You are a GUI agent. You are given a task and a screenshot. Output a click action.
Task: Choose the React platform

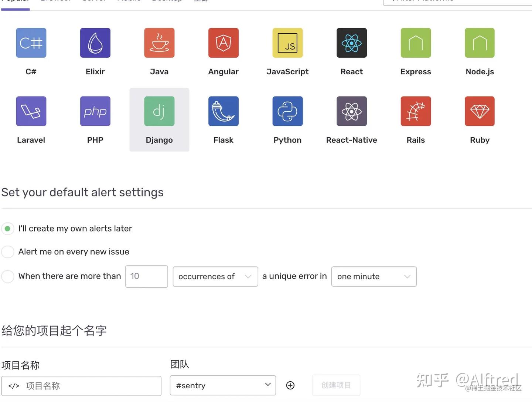351,43
